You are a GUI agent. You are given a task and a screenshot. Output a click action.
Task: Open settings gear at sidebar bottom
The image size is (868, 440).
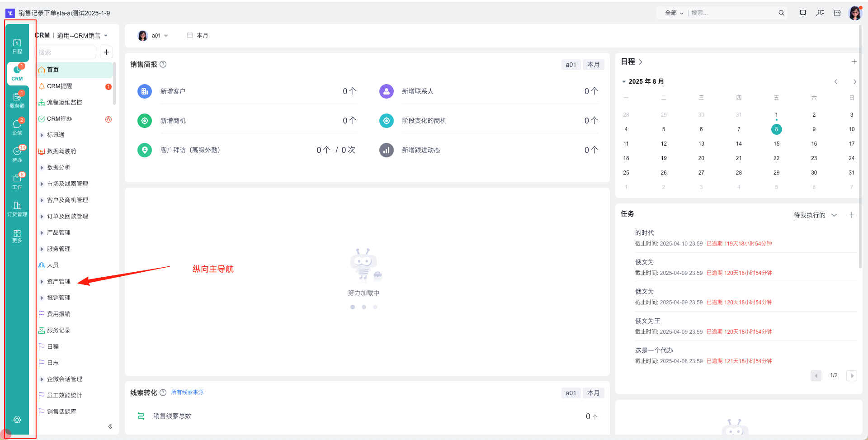point(17,420)
